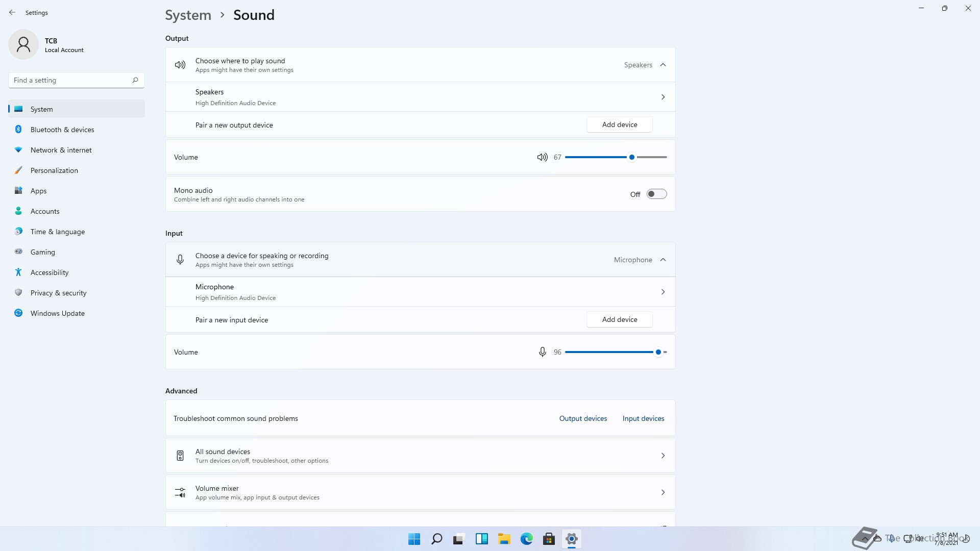
Task: Open the Windows Start menu
Action: click(414, 539)
